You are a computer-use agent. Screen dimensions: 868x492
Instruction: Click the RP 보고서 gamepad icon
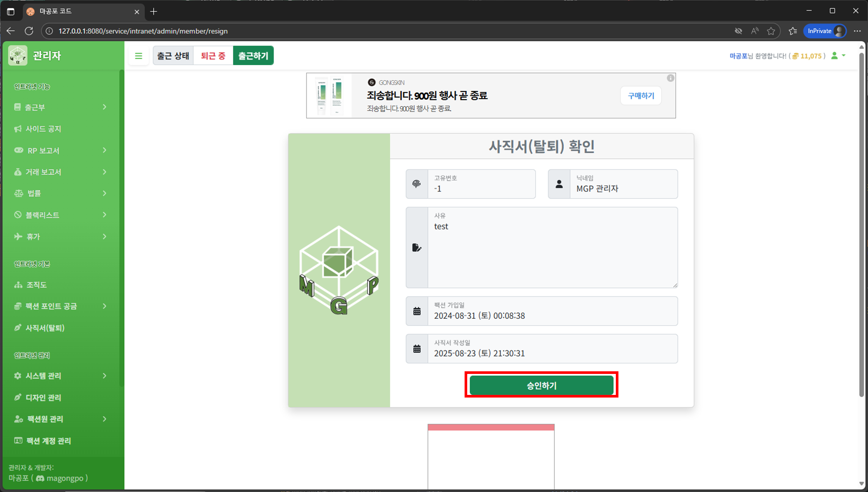[x=19, y=150]
